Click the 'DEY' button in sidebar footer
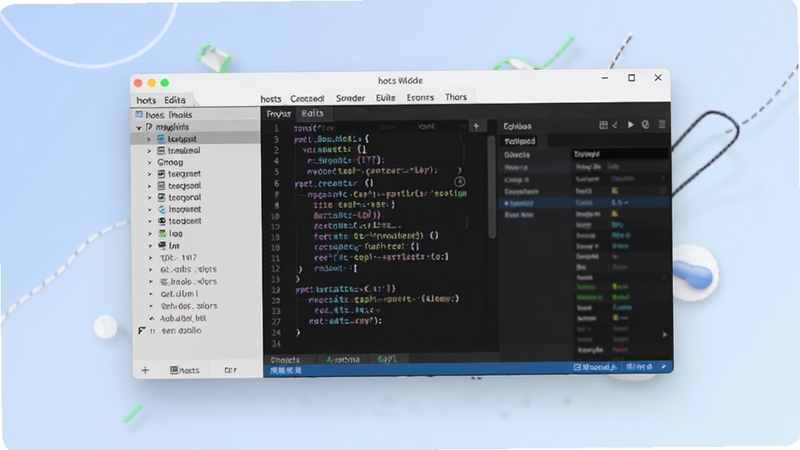 231,370
